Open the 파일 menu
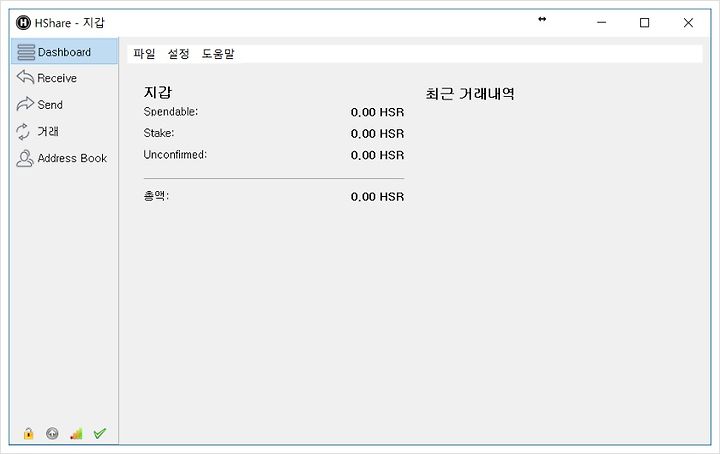Screen dimensions: 720x454 144,54
